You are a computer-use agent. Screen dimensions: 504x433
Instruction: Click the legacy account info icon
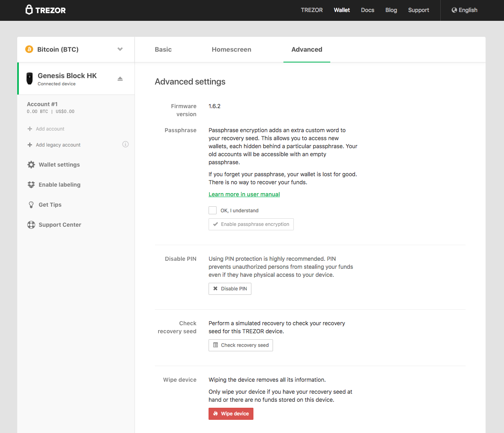tap(125, 144)
